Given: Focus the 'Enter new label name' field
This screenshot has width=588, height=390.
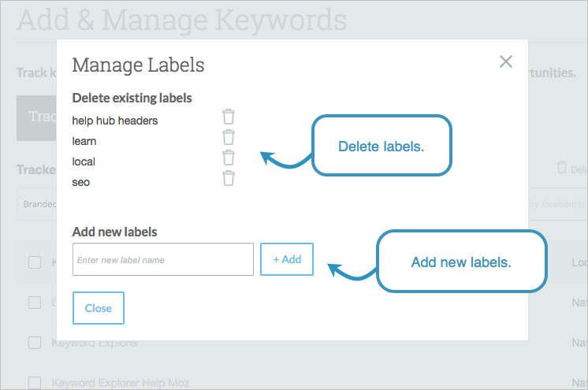Looking at the screenshot, I should coord(163,259).
